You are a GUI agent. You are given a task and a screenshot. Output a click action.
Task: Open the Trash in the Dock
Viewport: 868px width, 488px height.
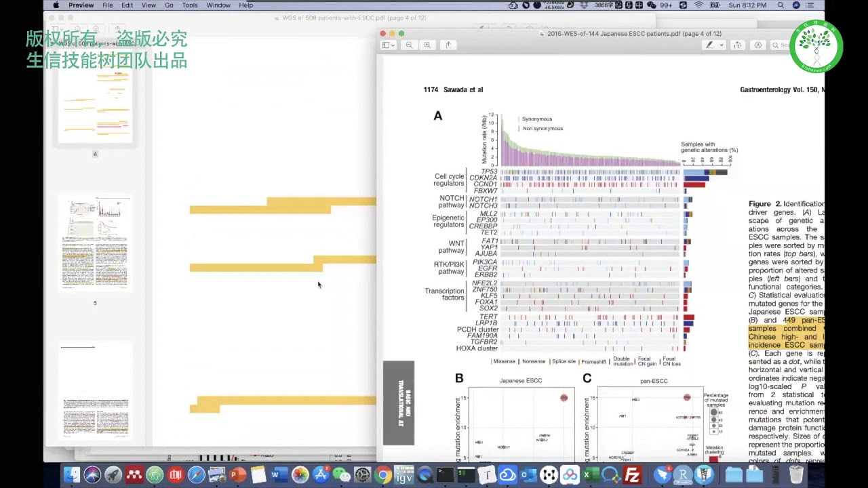pos(796,475)
